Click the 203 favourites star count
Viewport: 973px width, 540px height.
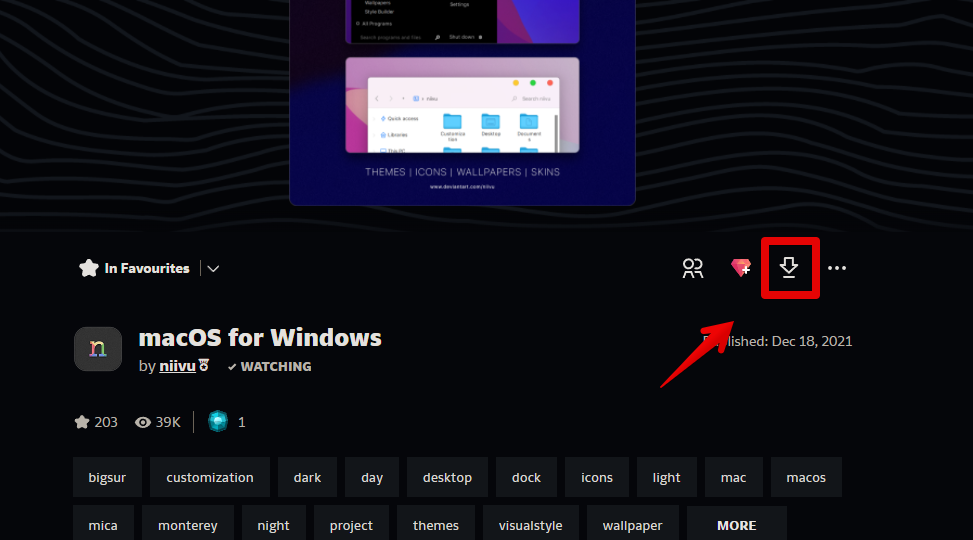pyautogui.click(x=96, y=422)
